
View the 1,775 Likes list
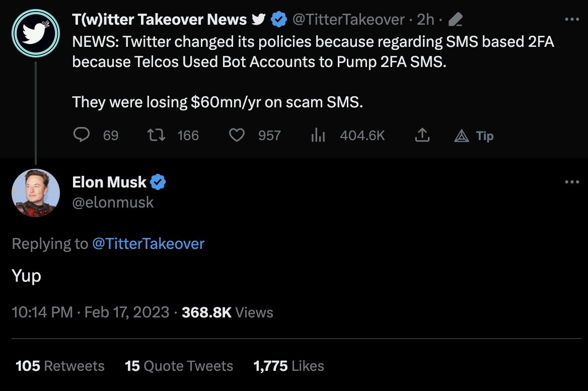pos(288,366)
